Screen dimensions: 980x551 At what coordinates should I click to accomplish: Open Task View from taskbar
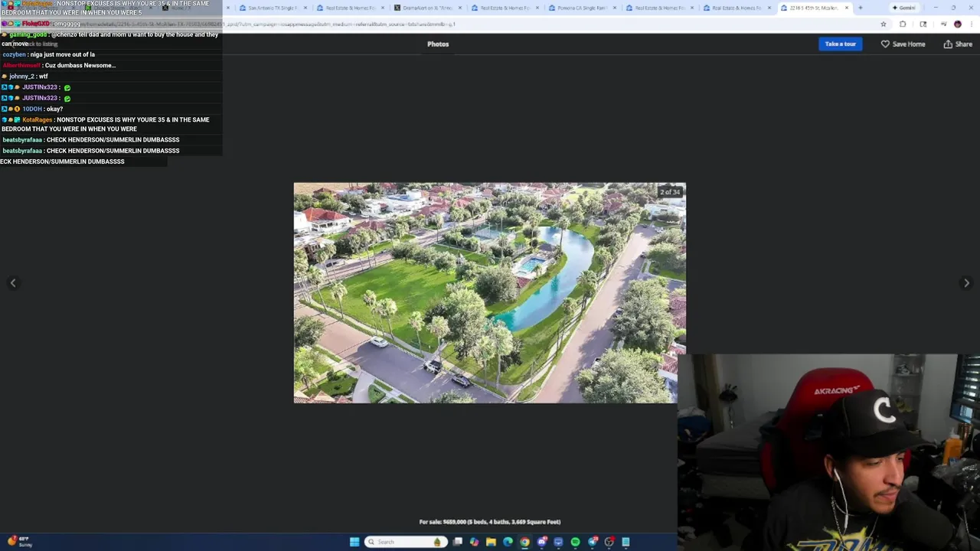click(x=458, y=542)
